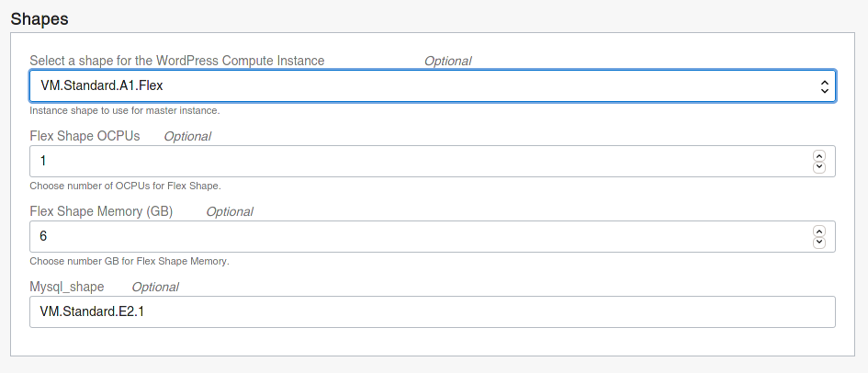868x373 pixels.
Task: Click the 'Choose number of OCPUs for Flex Shape' hint
Action: 125,186
